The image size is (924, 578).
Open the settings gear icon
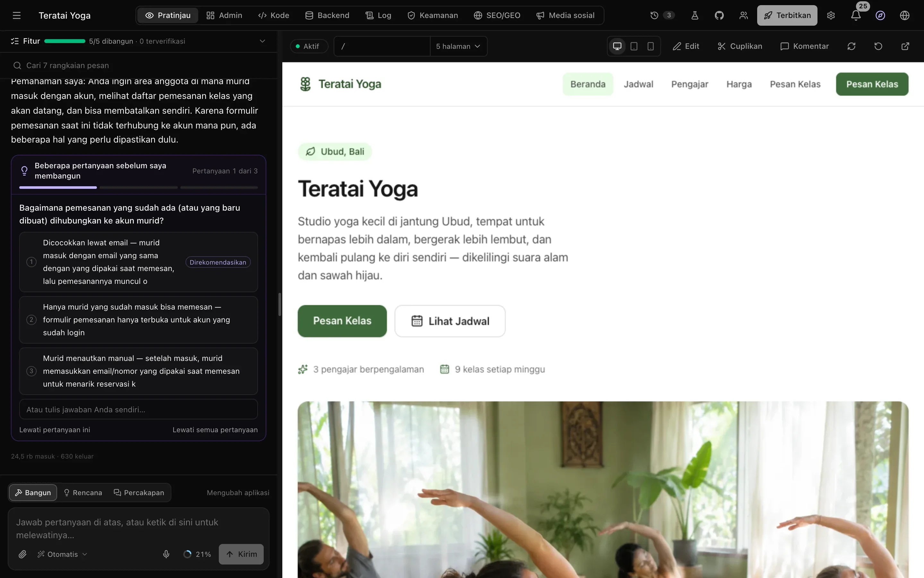(831, 15)
